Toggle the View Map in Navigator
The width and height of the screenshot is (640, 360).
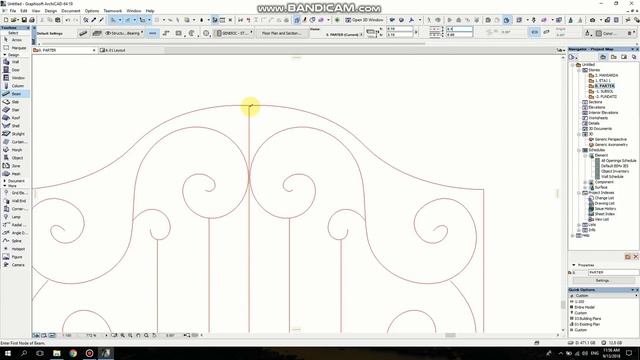613,57
